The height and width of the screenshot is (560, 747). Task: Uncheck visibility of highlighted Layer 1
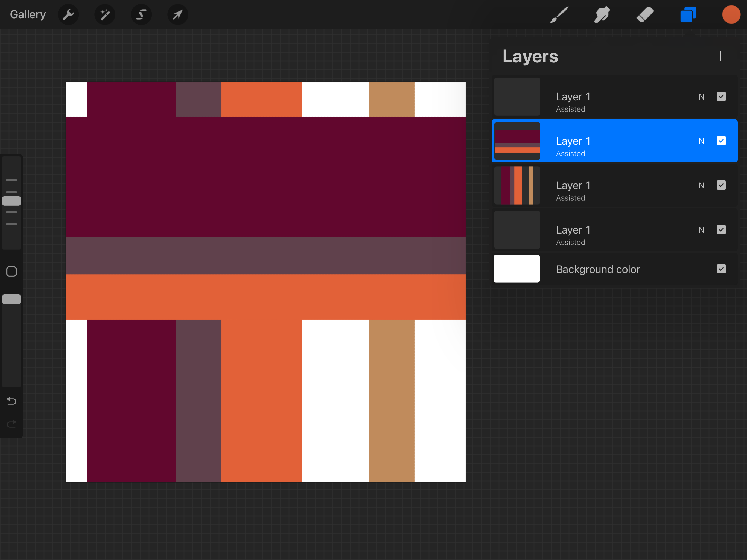721,141
